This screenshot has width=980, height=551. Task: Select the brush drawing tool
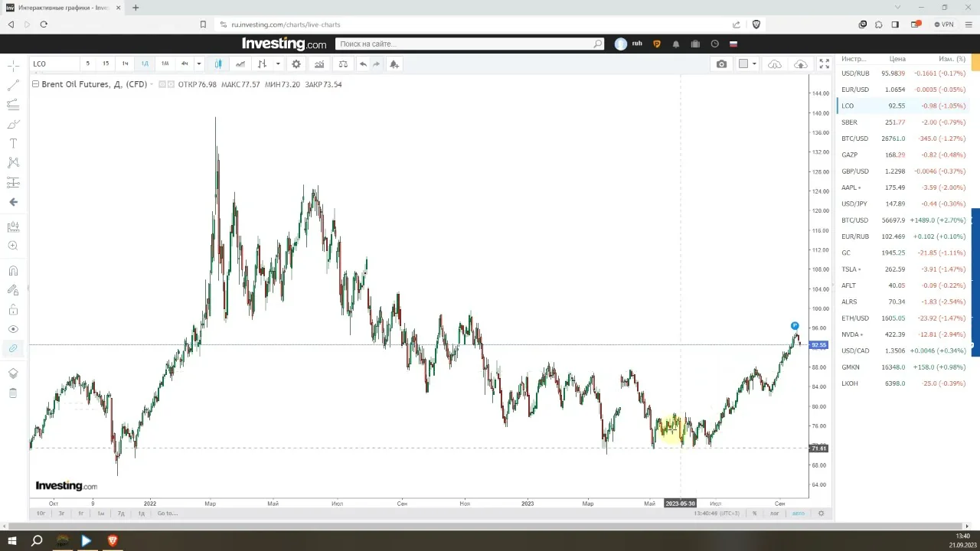[x=13, y=124]
